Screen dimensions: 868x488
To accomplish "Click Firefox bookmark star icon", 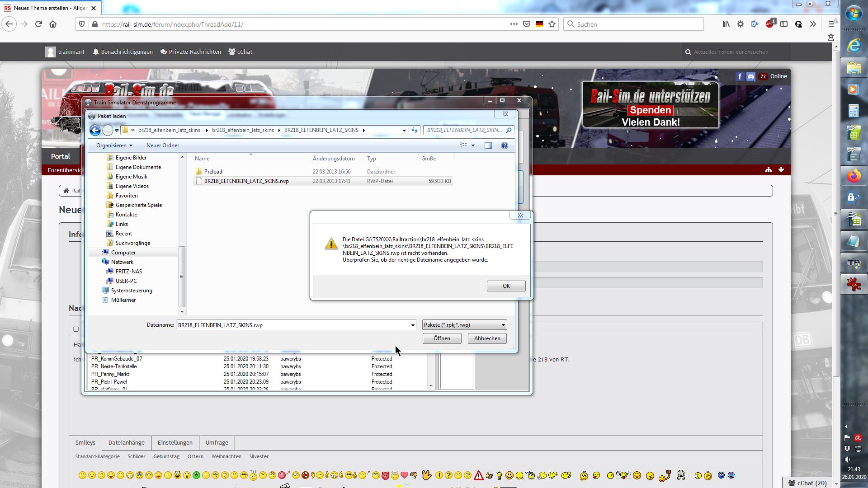I will [x=552, y=24].
